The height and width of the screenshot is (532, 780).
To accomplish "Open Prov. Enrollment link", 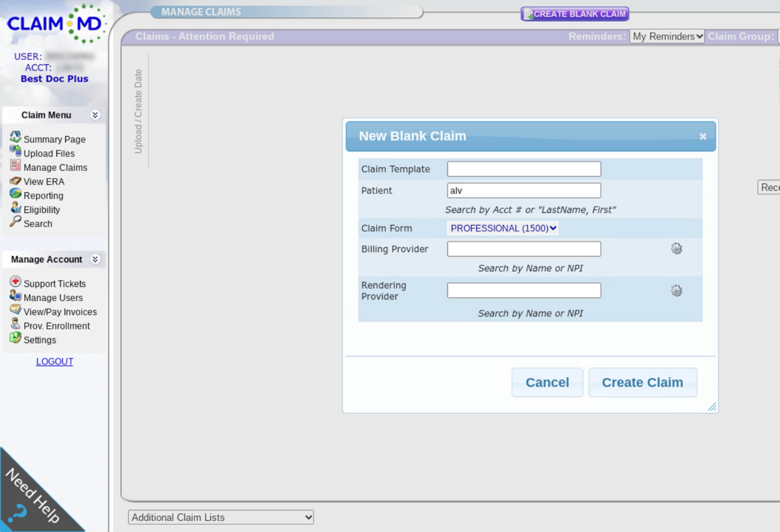I will click(x=57, y=326).
